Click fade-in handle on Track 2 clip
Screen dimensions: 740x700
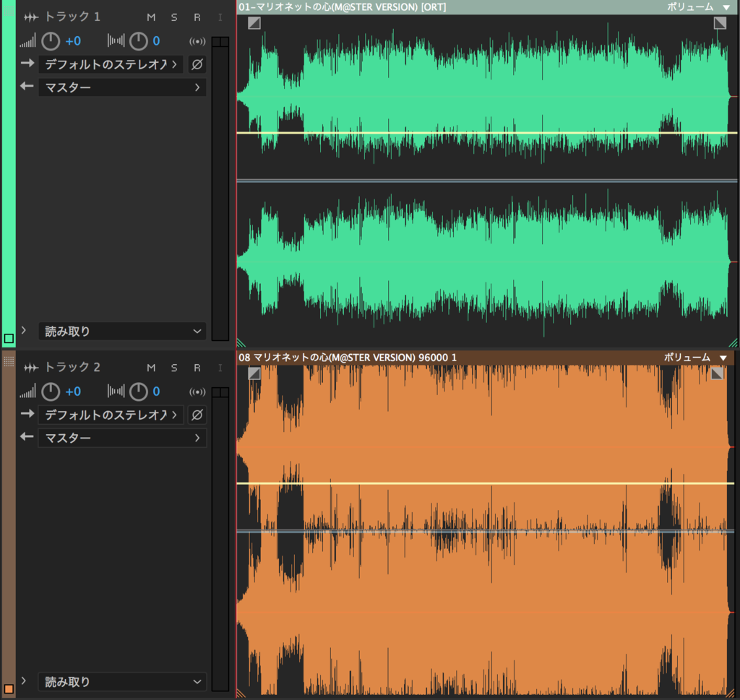pyautogui.click(x=254, y=373)
